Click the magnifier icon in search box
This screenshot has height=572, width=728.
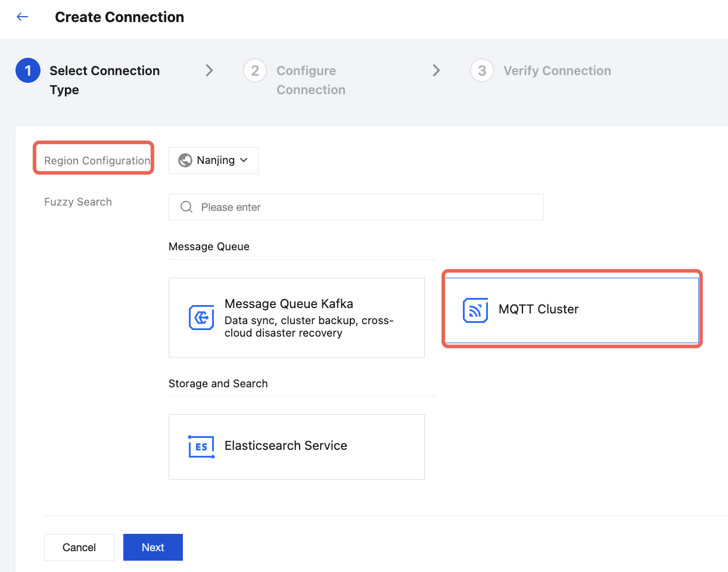click(186, 207)
